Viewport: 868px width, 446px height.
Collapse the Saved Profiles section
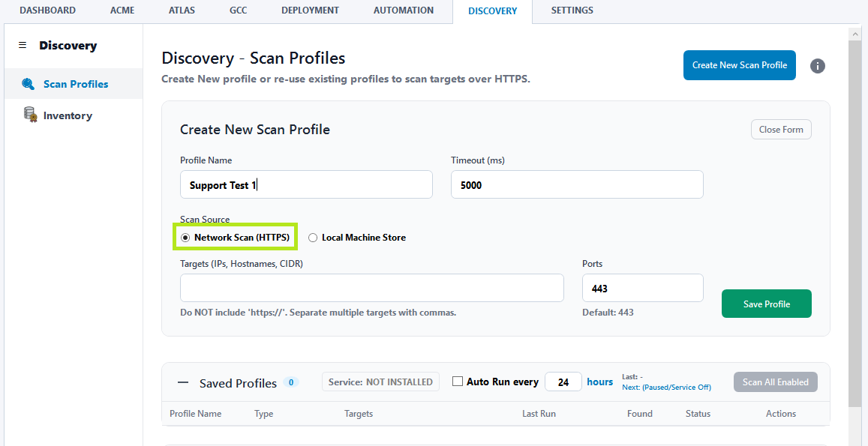[183, 382]
